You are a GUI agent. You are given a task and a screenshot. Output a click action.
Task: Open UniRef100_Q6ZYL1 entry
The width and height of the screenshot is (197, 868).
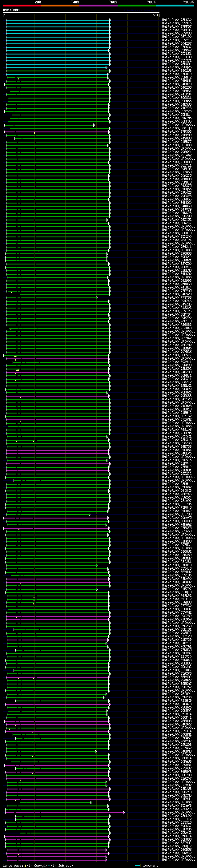[177, 165]
